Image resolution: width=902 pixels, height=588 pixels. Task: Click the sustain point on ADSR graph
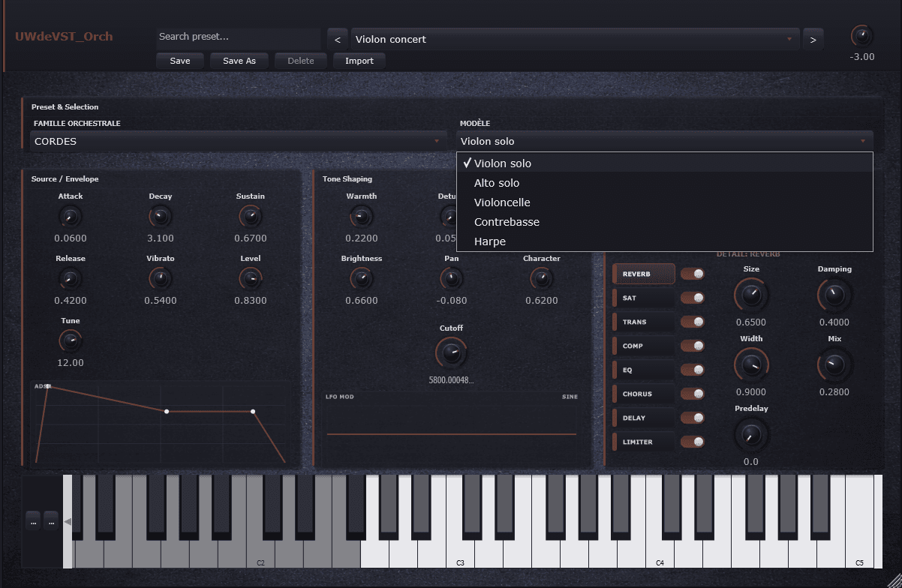(253, 412)
